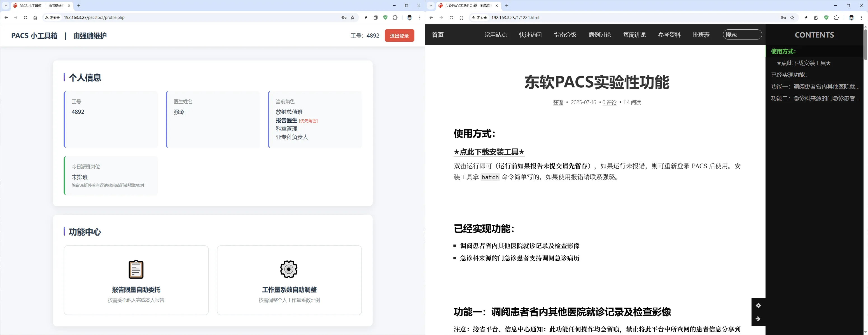Image resolution: width=868 pixels, height=335 pixels.
Task: Open extensions puzzle icon in right browser
Action: [x=836, y=18]
